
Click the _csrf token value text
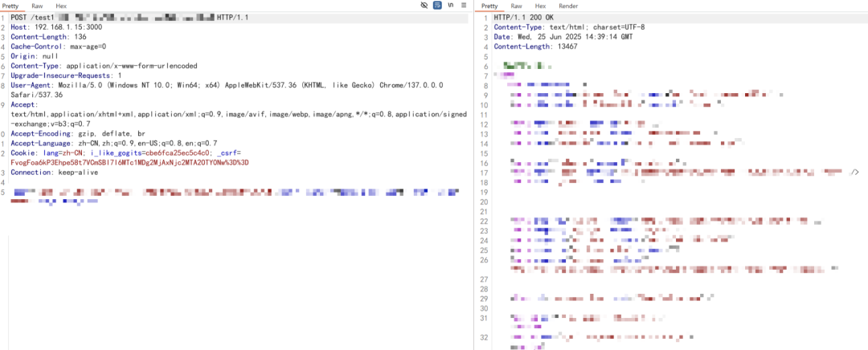(129, 162)
